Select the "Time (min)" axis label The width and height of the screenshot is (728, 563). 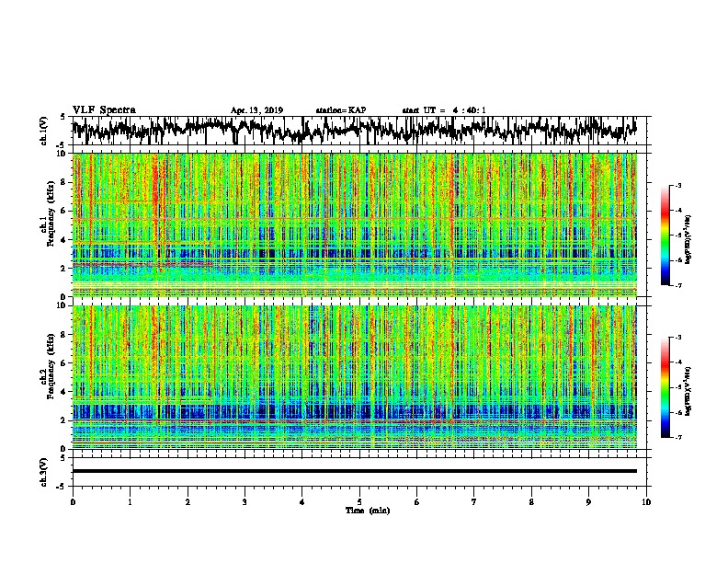[368, 511]
